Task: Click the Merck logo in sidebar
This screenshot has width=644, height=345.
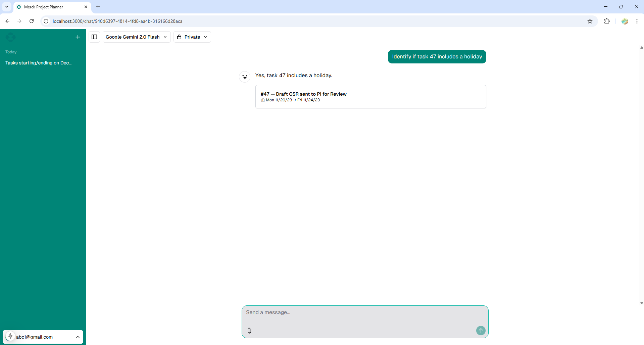Action: coord(10,37)
